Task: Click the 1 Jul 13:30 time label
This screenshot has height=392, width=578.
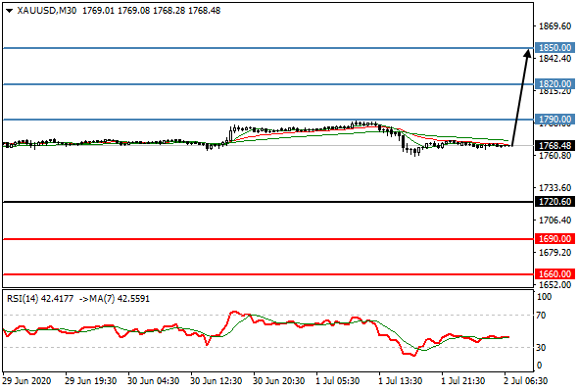Action: (x=401, y=380)
